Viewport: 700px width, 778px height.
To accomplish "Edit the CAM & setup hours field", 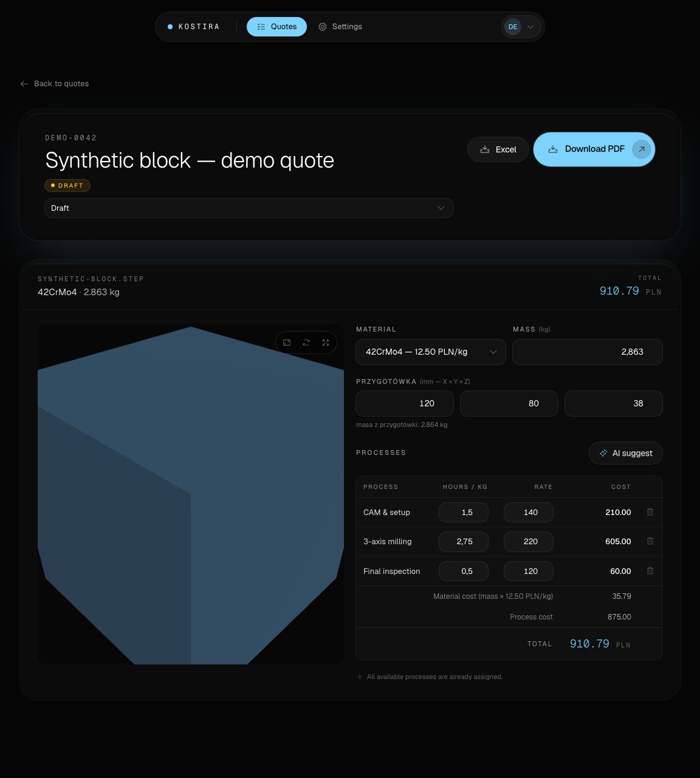I will (x=464, y=512).
